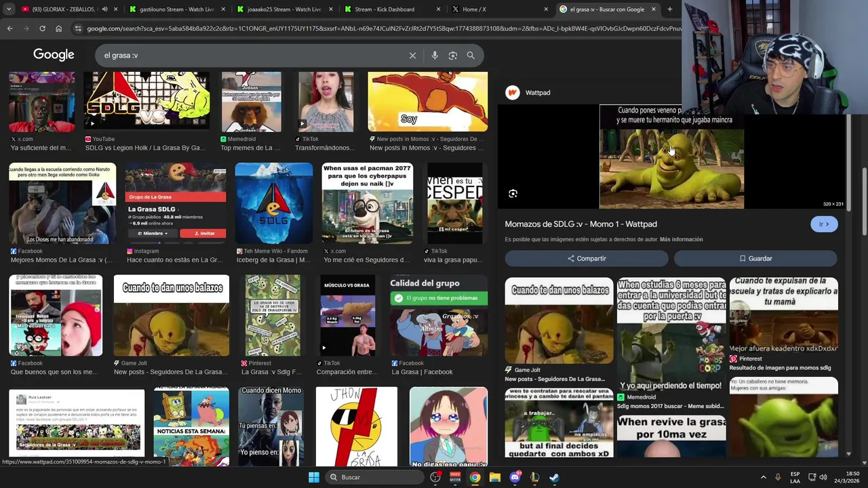Clear the Google search box text

[412, 56]
